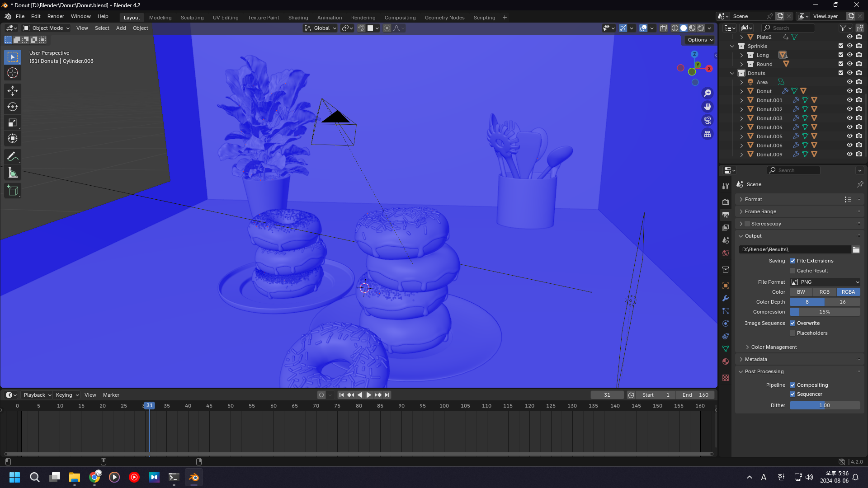Screen dimensions: 868x488
Task: Open the View Layer properties tab icon
Action: (726, 227)
